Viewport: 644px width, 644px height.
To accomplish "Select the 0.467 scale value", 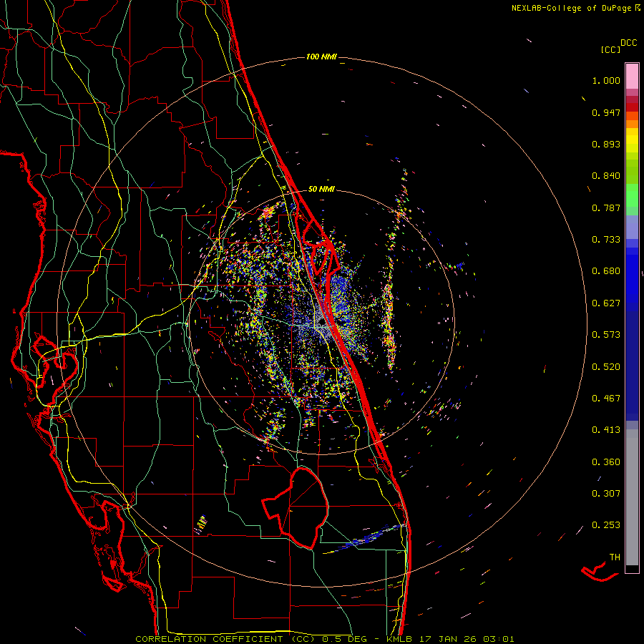I will point(606,399).
